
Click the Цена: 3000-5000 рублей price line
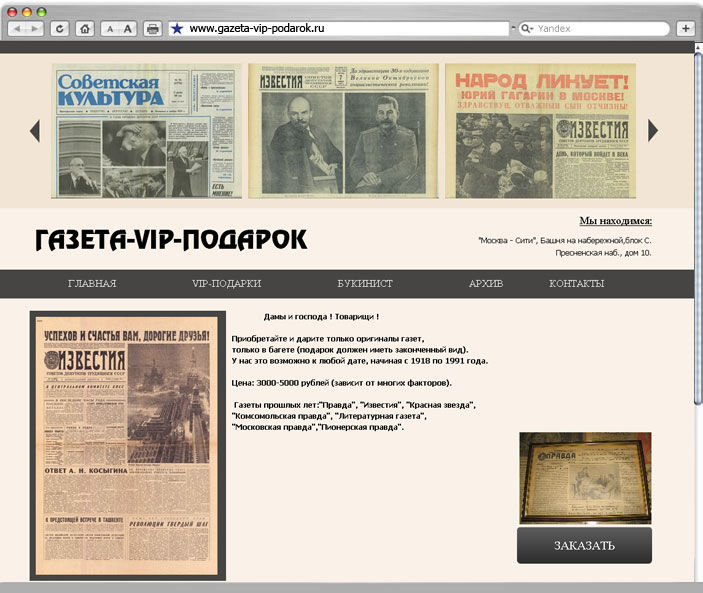(342, 383)
